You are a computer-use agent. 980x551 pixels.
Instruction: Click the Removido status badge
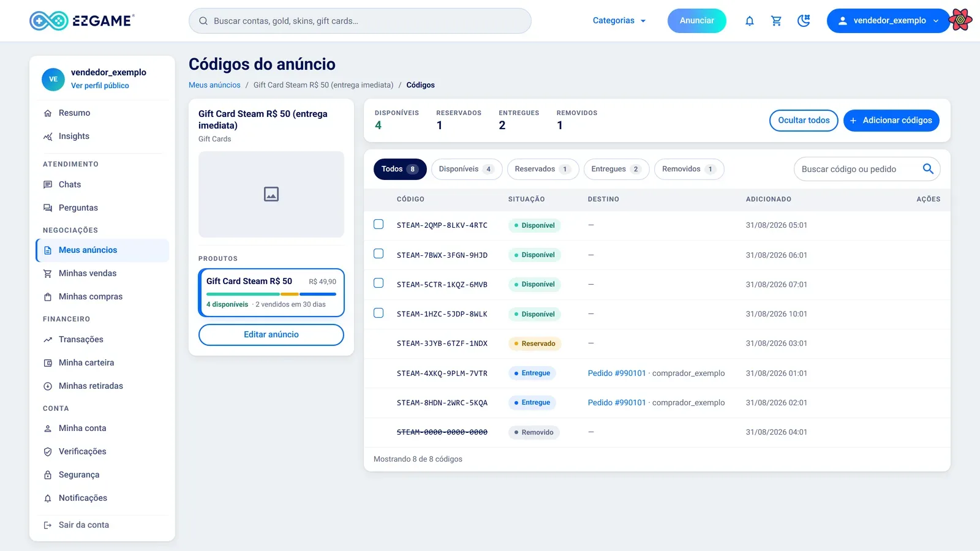[x=534, y=432]
